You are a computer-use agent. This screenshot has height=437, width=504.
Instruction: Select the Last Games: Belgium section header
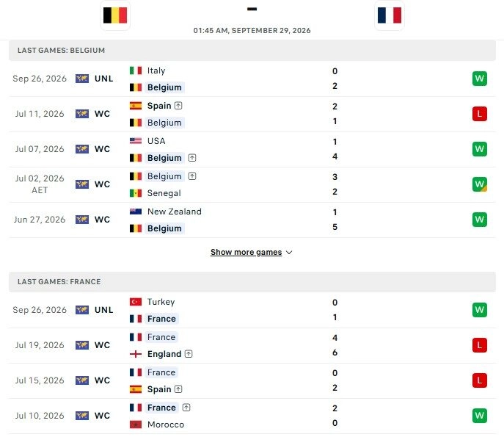[252, 51]
